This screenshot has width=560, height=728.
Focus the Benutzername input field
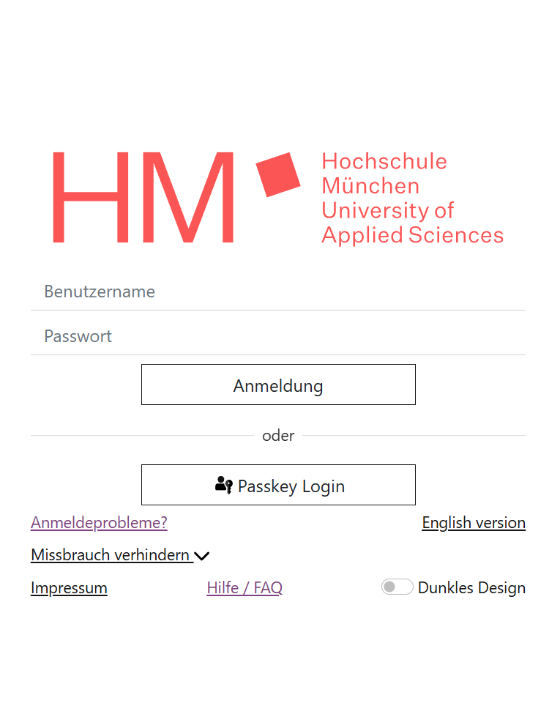click(x=278, y=291)
